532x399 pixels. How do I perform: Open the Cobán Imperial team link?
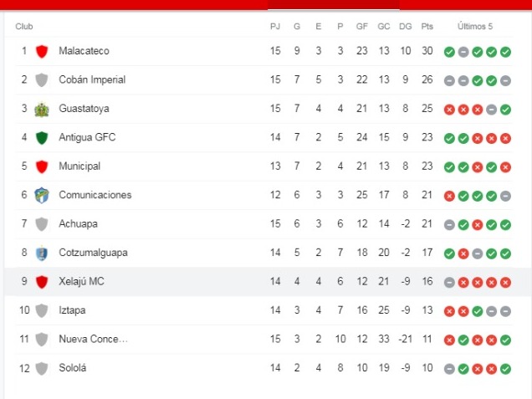pos(92,79)
